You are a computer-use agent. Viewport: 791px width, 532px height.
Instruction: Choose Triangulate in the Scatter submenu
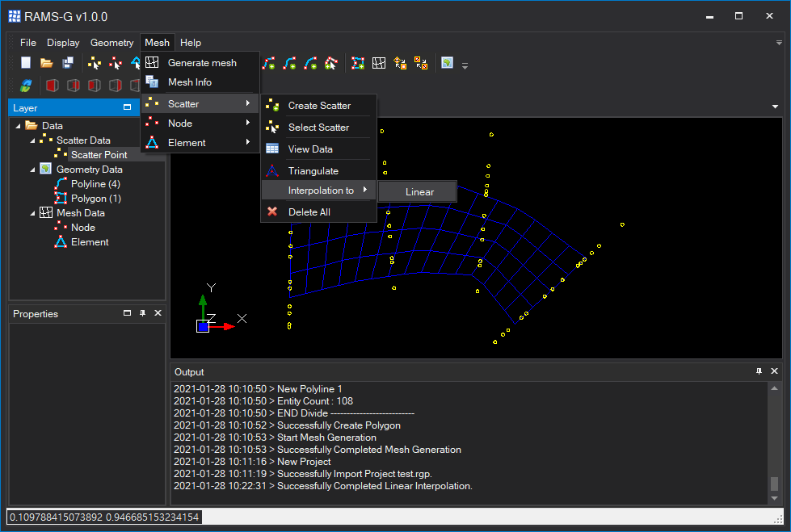click(313, 171)
